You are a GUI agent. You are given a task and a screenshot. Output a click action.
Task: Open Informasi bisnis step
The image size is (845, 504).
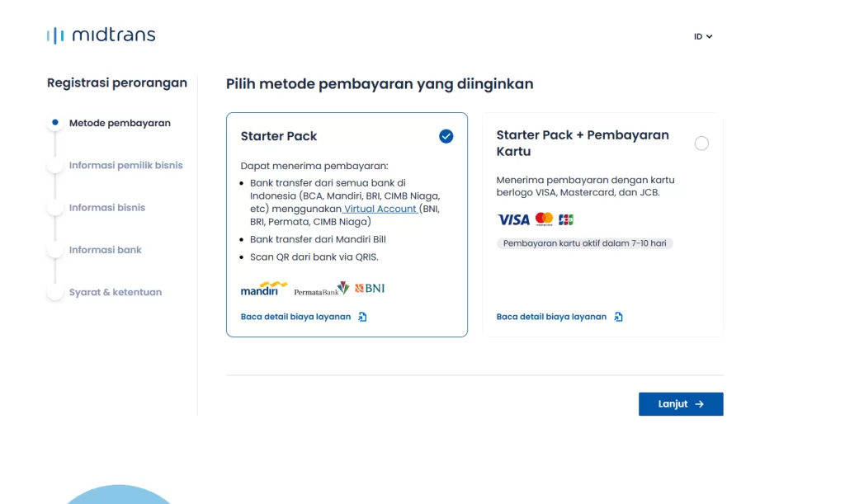107,208
